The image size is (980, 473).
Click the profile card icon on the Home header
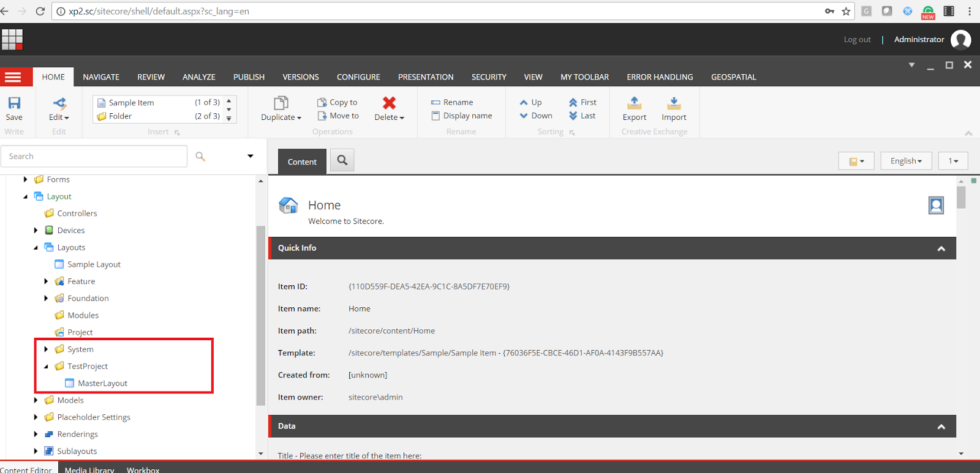click(936, 205)
